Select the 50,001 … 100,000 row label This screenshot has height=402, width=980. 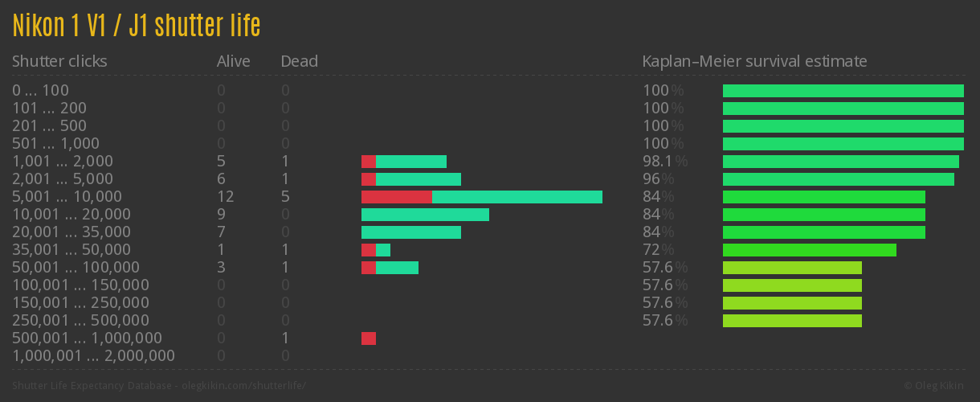click(x=76, y=268)
